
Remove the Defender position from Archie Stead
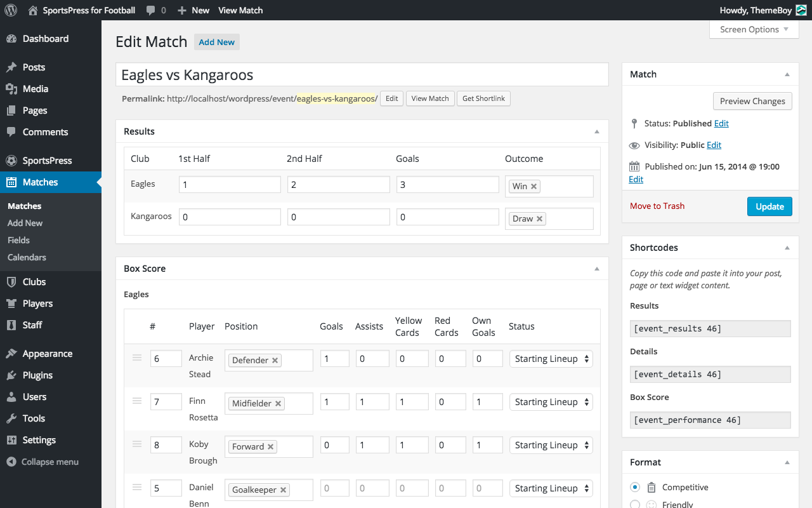(275, 361)
